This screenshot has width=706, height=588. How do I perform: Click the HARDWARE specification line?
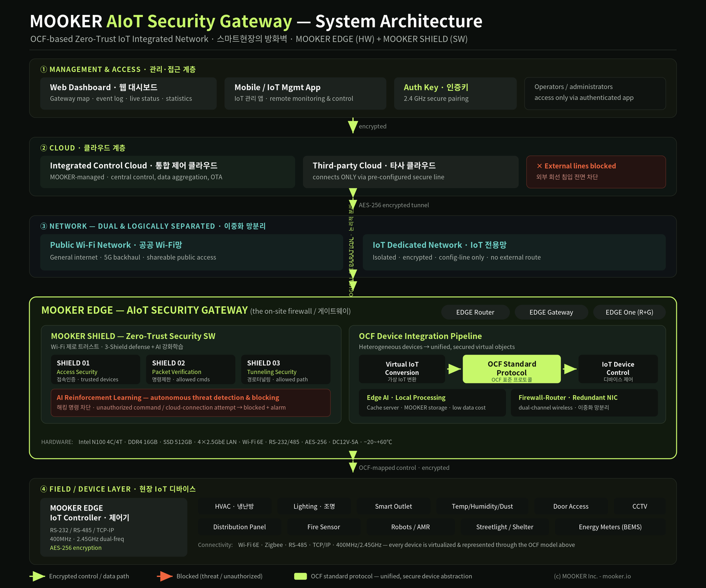pos(217,442)
